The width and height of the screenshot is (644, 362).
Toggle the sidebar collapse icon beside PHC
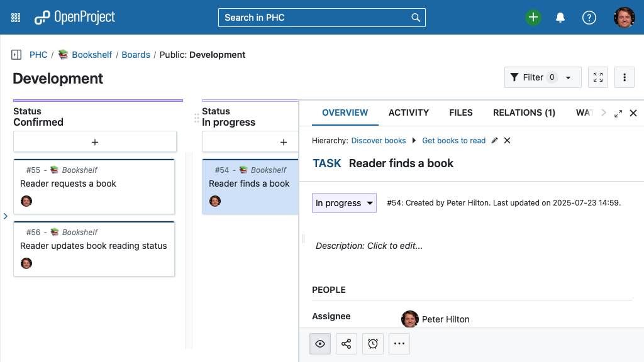pos(16,55)
